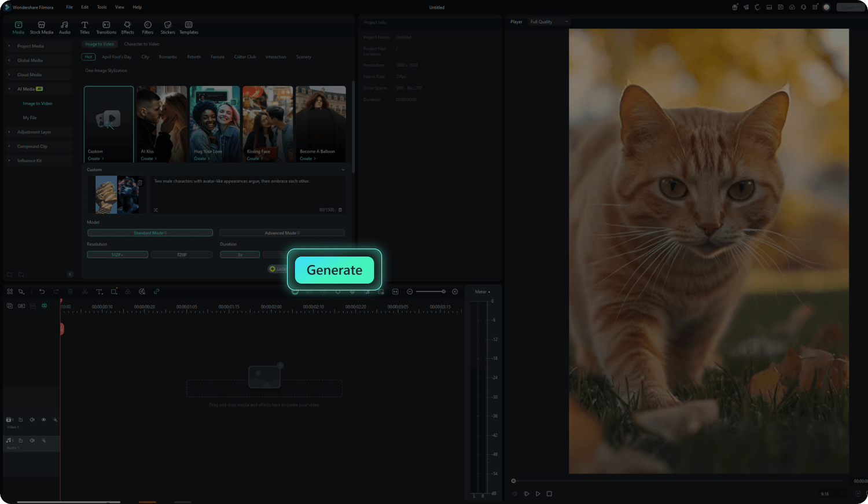Click the Generate button

[334, 270]
